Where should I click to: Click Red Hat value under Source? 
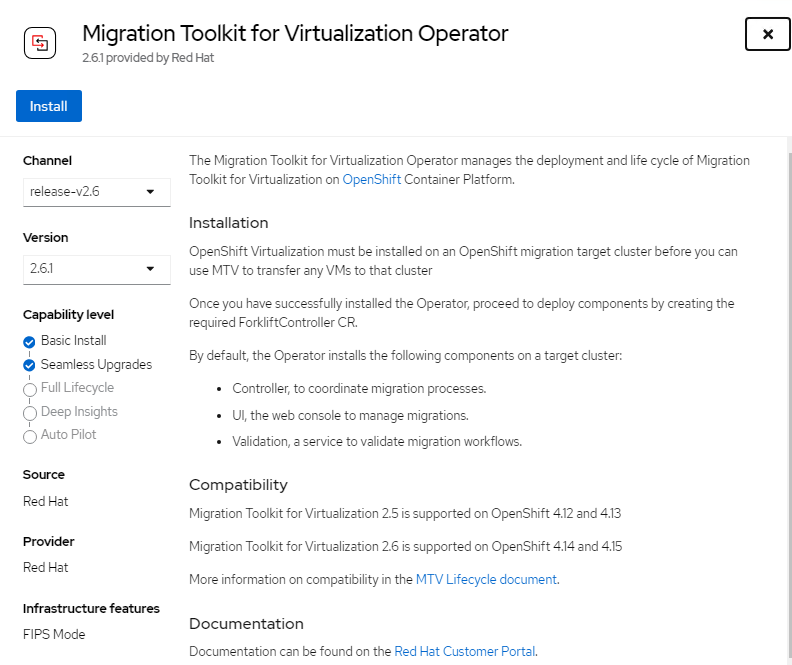click(45, 501)
